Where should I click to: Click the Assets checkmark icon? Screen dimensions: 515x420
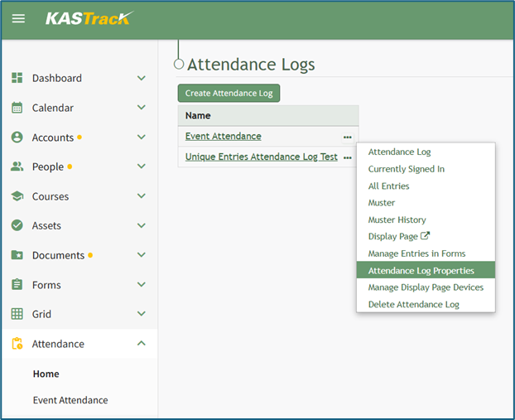pos(17,225)
